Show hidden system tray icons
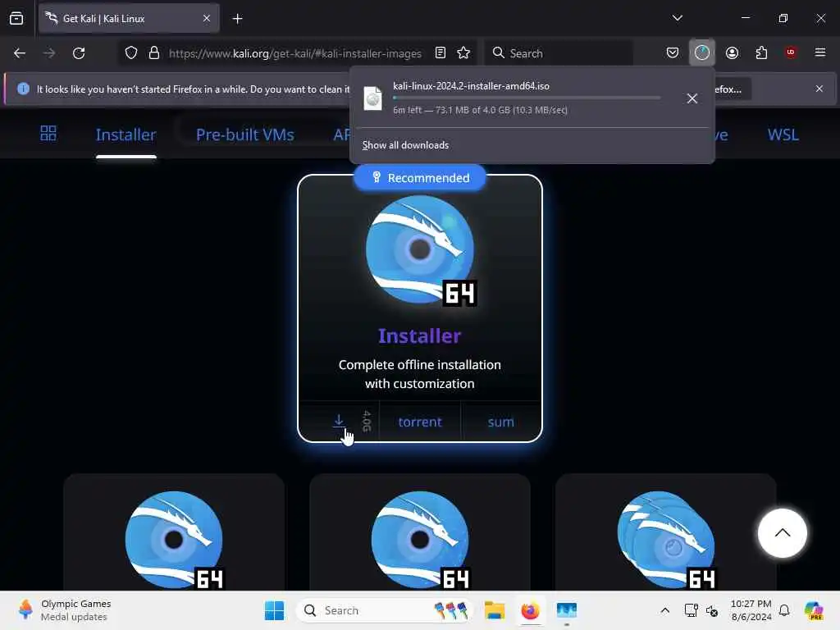The height and width of the screenshot is (630, 840). pos(664,610)
